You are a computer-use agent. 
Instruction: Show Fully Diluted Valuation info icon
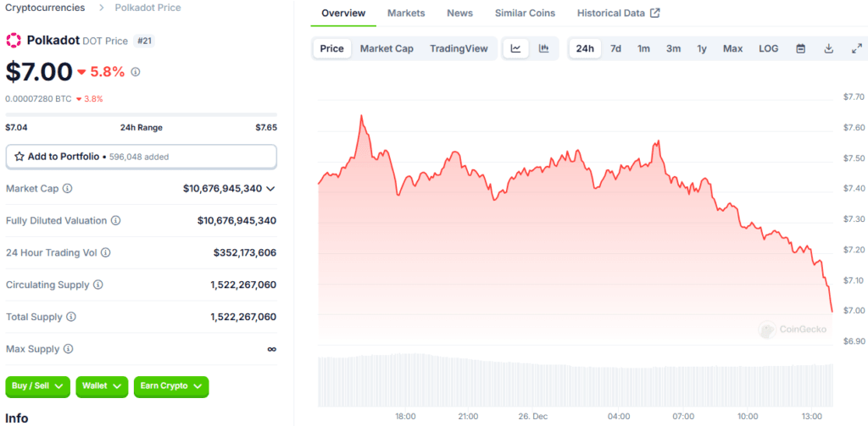[x=115, y=221]
